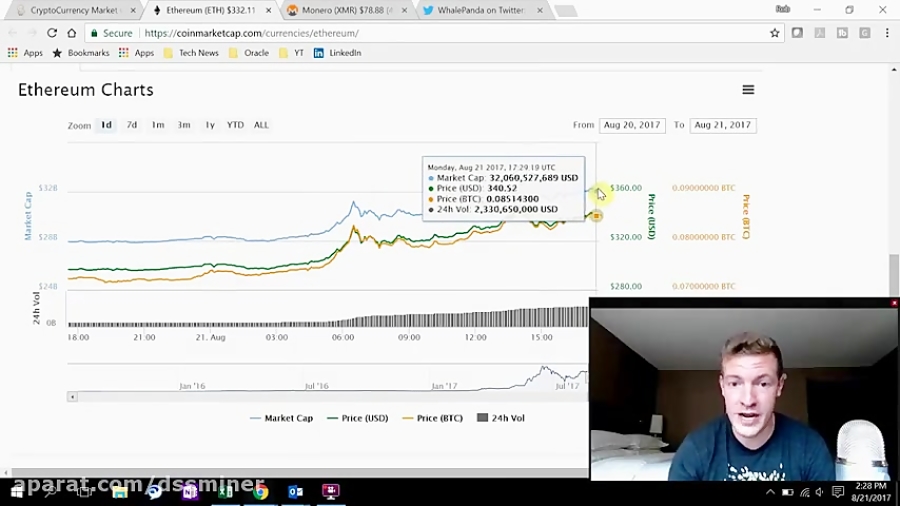Open the Bookmarks star folder

tap(81, 53)
